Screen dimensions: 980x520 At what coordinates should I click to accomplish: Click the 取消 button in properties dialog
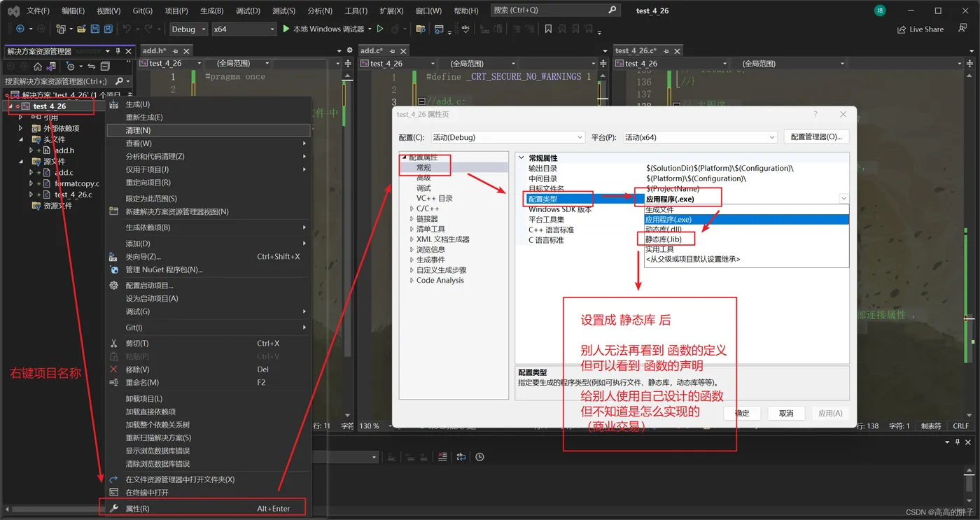pyautogui.click(x=786, y=413)
